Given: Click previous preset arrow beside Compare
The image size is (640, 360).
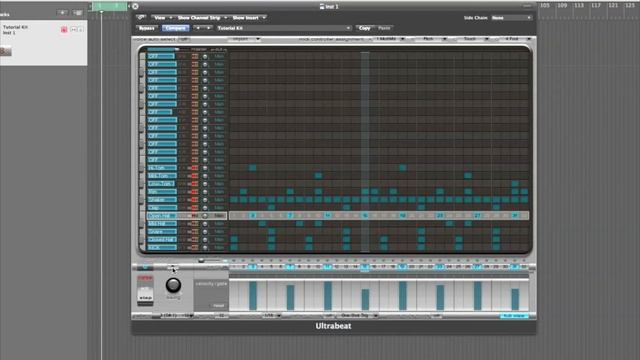Looking at the screenshot, I should [198, 28].
